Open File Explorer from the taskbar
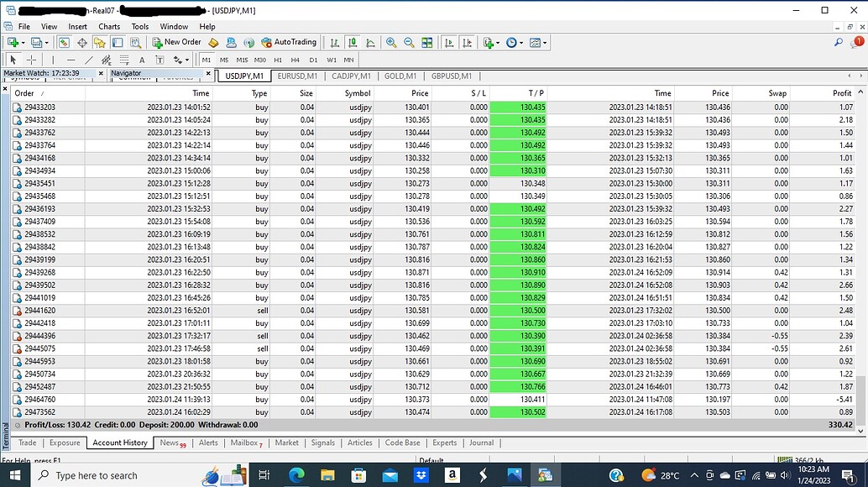Image resolution: width=868 pixels, height=487 pixels. [327, 475]
